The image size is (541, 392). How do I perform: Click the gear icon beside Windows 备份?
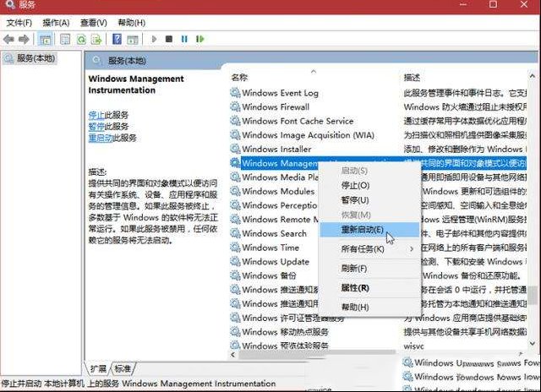click(x=235, y=275)
